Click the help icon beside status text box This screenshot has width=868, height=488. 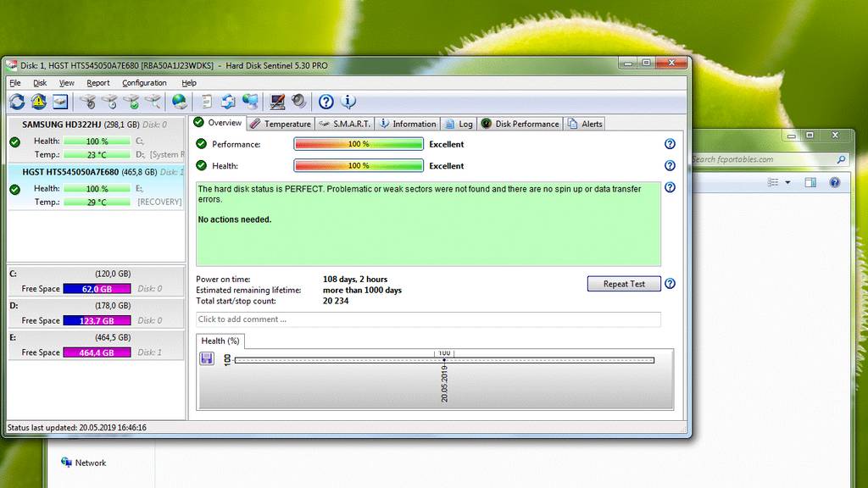tap(670, 187)
